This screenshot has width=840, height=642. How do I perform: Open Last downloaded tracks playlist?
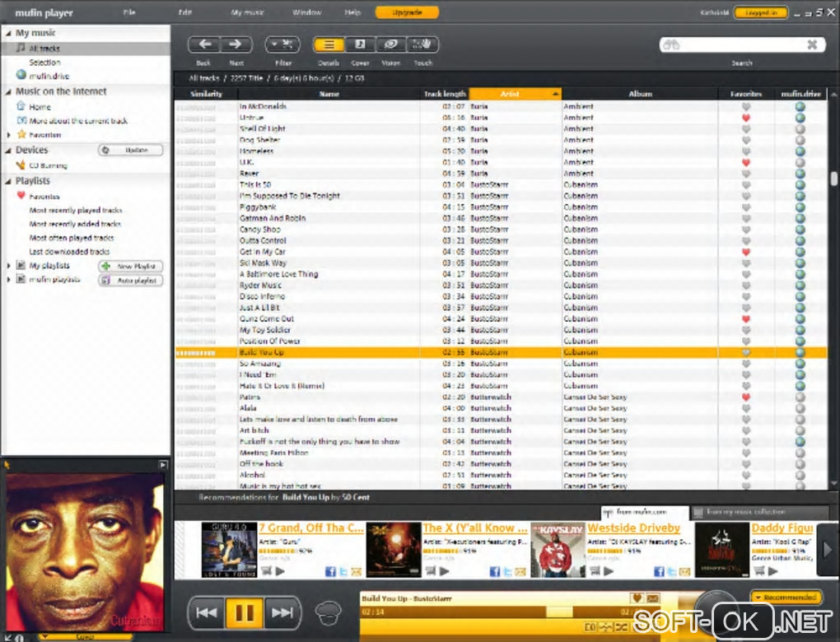(x=69, y=252)
